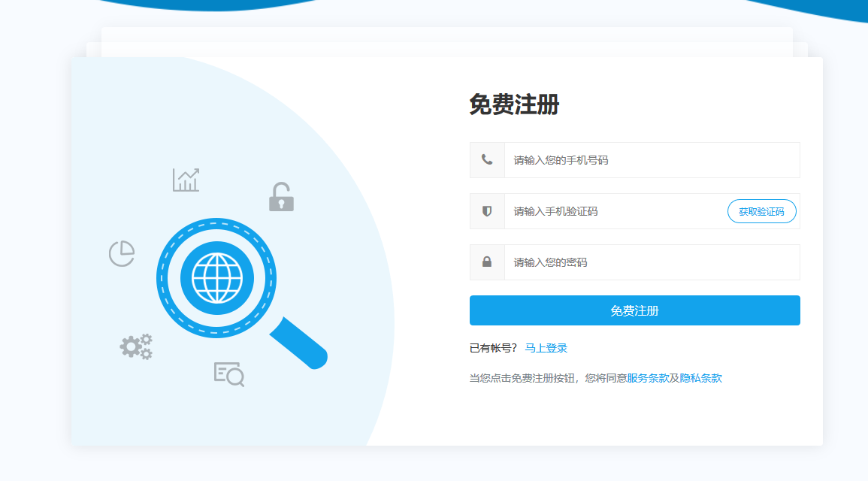The image size is (868, 481).
Task: Click the line chart illustration icon
Action: (x=186, y=180)
